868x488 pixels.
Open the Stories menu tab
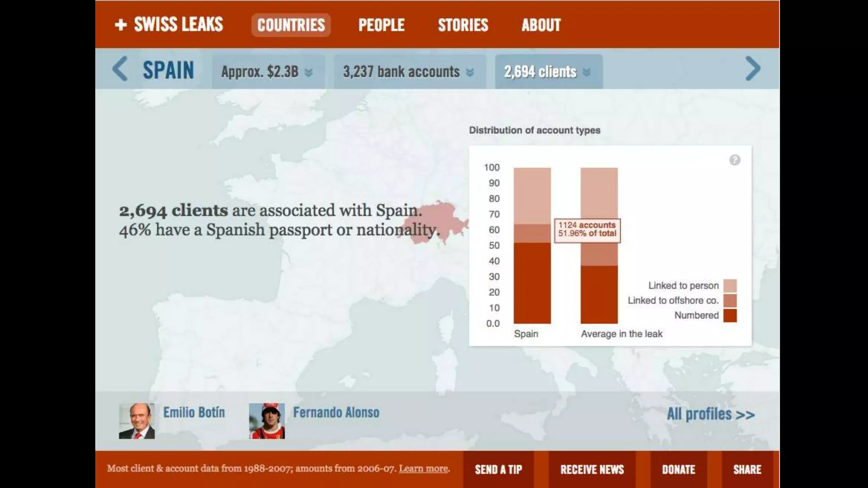(x=463, y=25)
